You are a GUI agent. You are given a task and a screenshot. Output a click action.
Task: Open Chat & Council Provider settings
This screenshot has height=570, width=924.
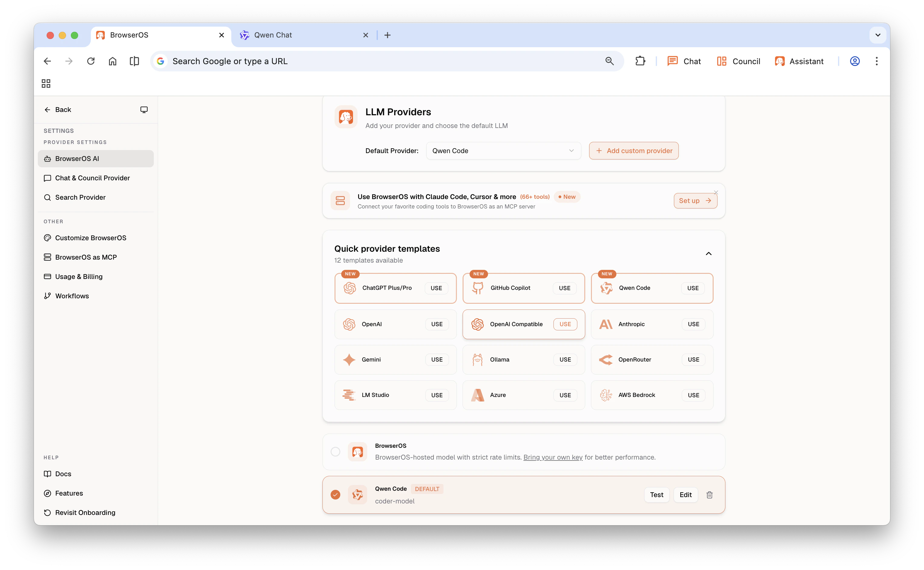tap(92, 178)
